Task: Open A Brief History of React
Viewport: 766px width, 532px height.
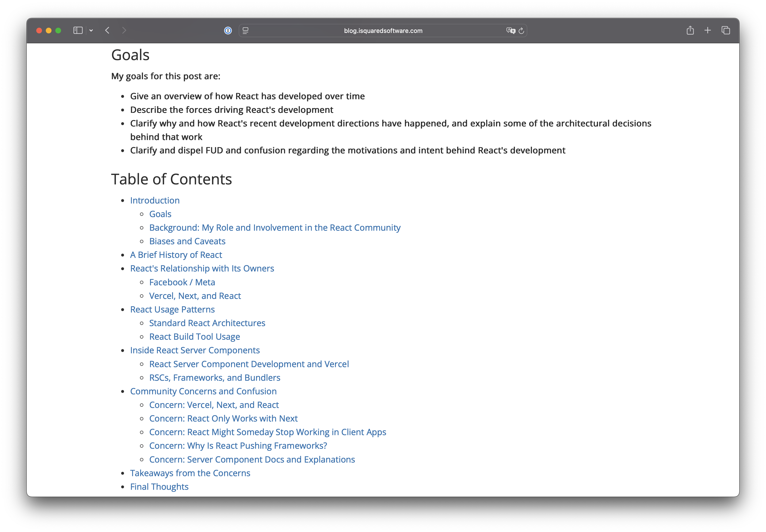Action: click(x=176, y=255)
